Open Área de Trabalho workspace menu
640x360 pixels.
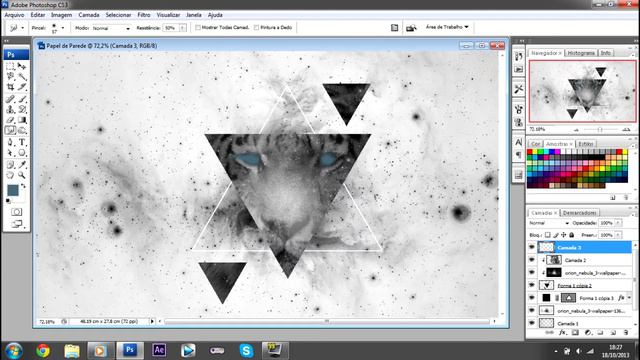[447, 27]
